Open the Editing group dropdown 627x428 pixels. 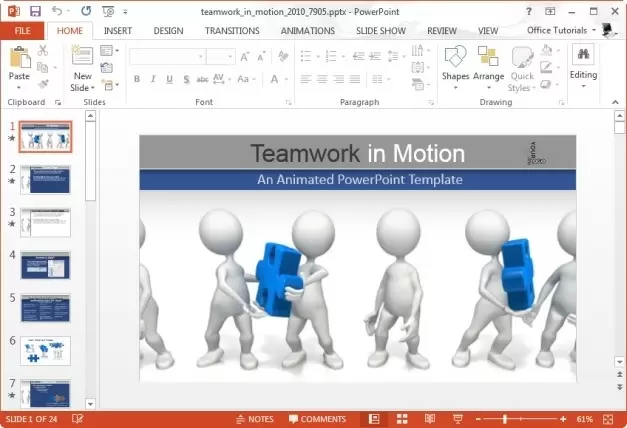pyautogui.click(x=583, y=67)
